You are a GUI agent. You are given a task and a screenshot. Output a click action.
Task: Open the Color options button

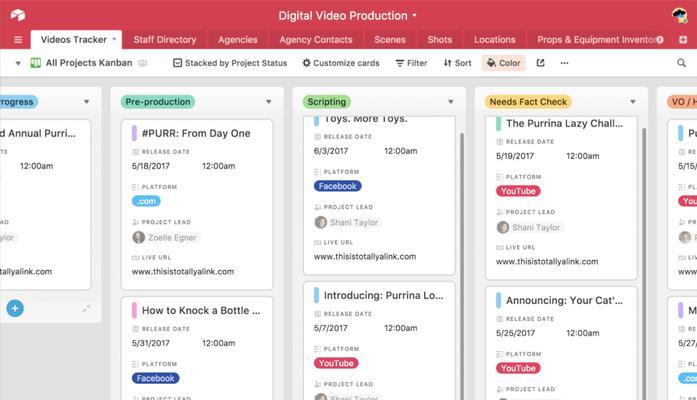[x=504, y=63]
